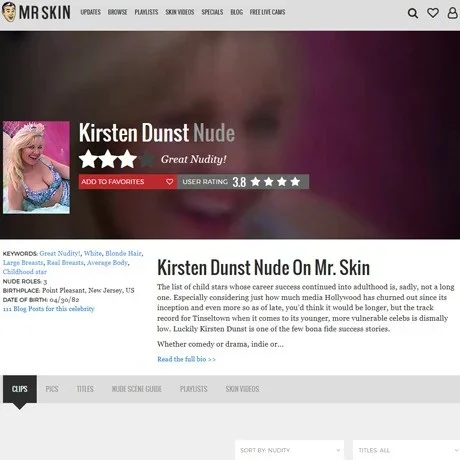Open the Free Live Cams link

click(x=268, y=12)
